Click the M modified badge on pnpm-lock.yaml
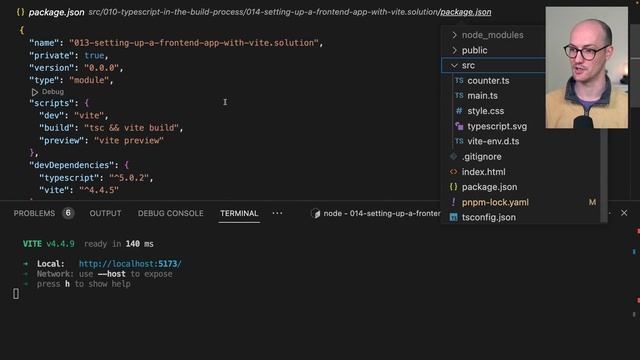Viewport: 640px width, 360px height. click(x=592, y=202)
